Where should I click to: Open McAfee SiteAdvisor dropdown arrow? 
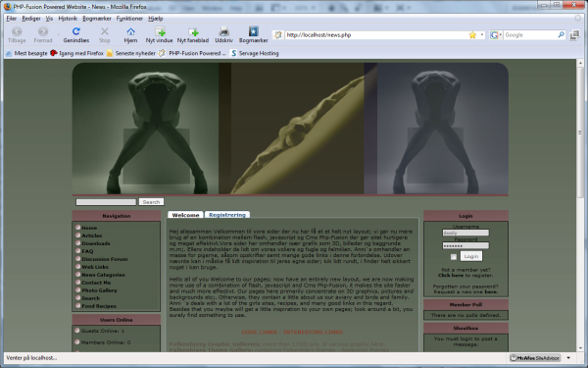(x=568, y=358)
